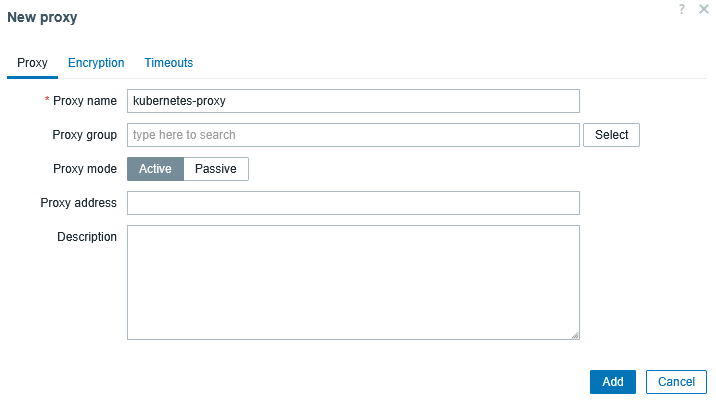Open the Encryption tab
716x401 pixels.
(96, 63)
